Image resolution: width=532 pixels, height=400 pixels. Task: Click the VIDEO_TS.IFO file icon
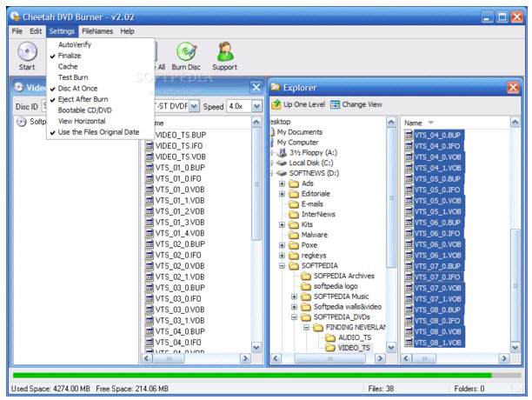point(150,145)
